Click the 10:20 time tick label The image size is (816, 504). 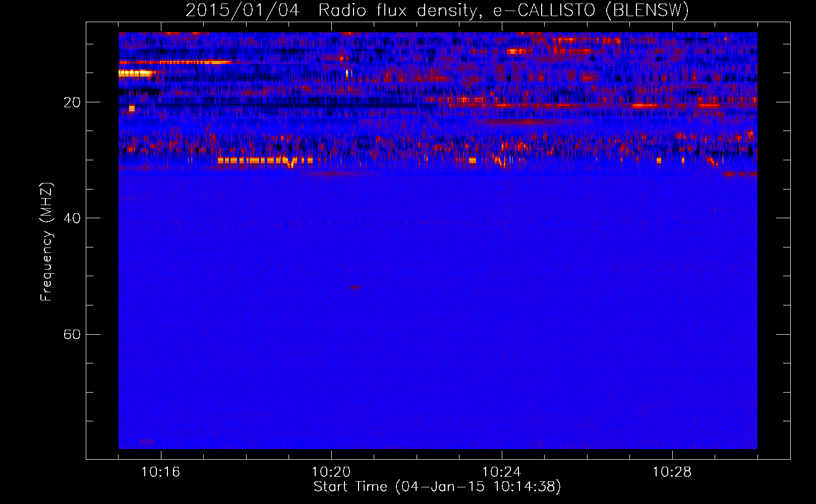(x=331, y=472)
